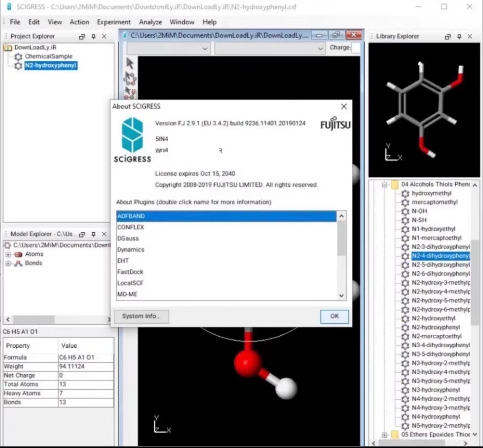Click the Model Explorer horizontal scrollbar thumb
The width and height of the screenshot is (483, 448).
34,320
